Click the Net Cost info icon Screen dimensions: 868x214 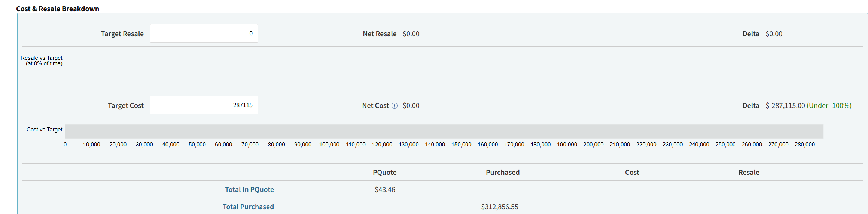click(x=395, y=106)
